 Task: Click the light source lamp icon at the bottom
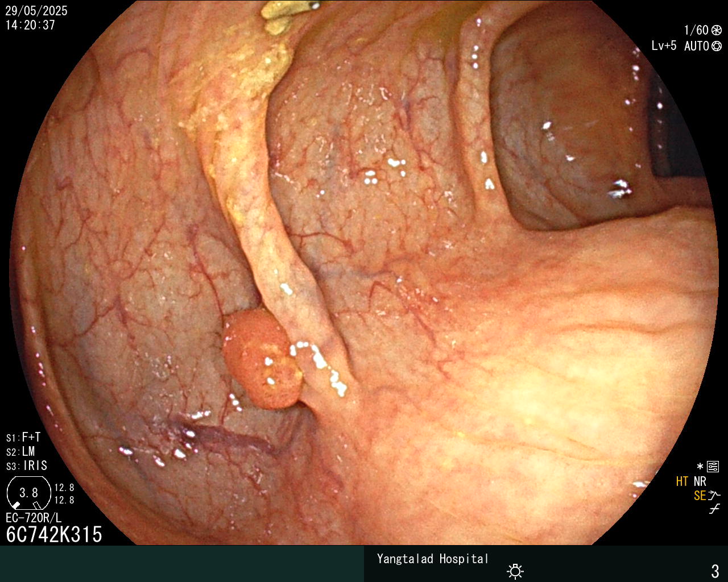[x=515, y=571]
